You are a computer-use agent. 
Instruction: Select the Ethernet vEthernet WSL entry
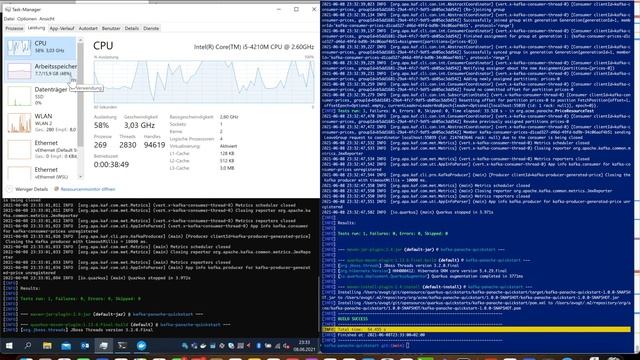tap(40, 173)
